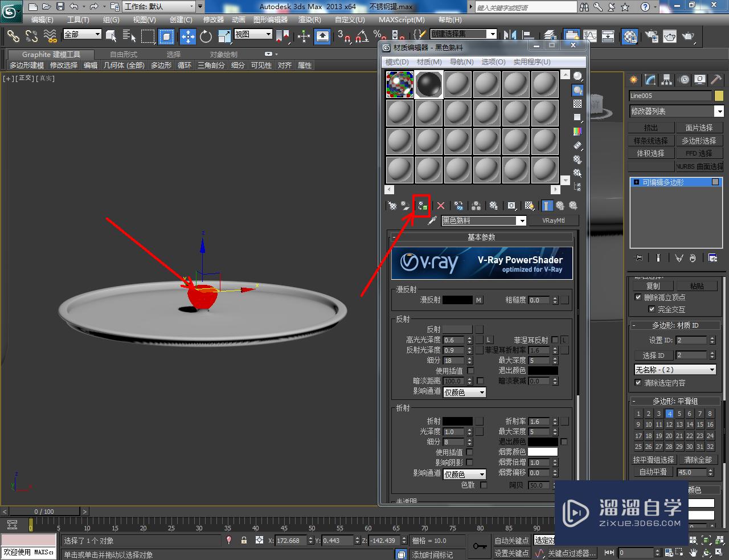Click Show Shaded Material in Viewport icon
Image resolution: width=729 pixels, height=560 pixels.
(530, 206)
